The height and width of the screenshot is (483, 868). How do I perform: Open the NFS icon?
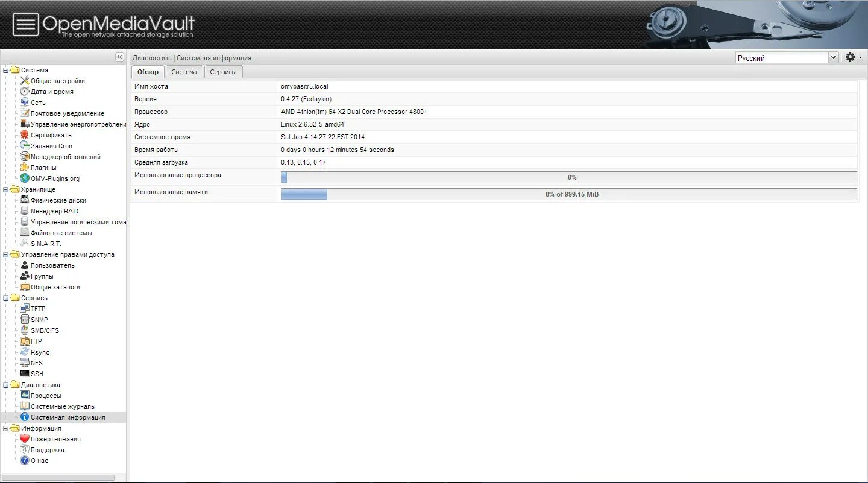coord(25,363)
